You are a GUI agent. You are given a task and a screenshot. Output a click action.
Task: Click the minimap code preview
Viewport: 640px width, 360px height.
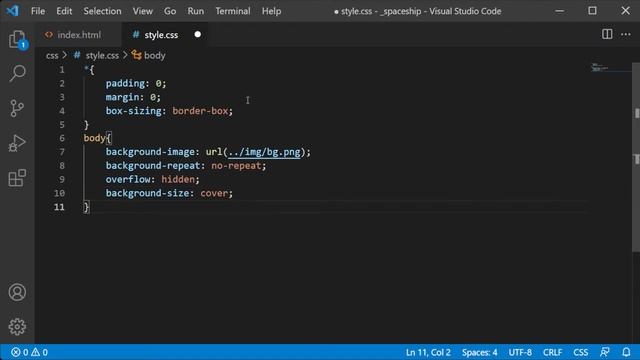point(600,67)
